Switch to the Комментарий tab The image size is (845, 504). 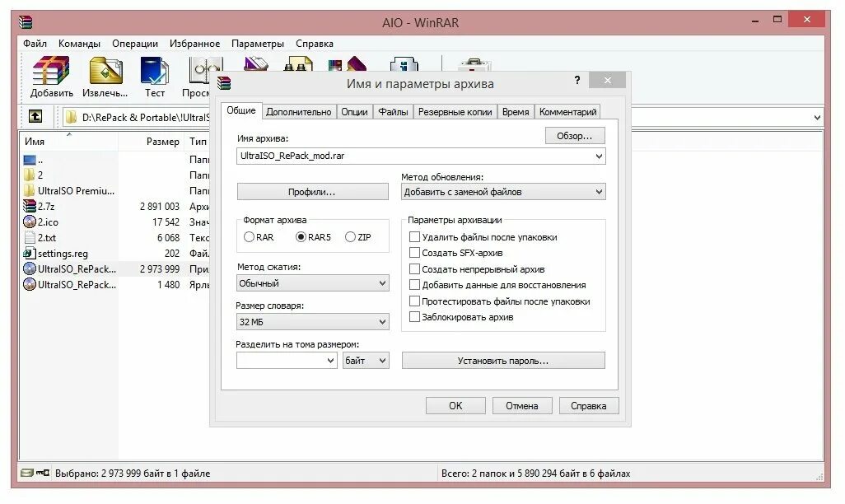point(567,111)
